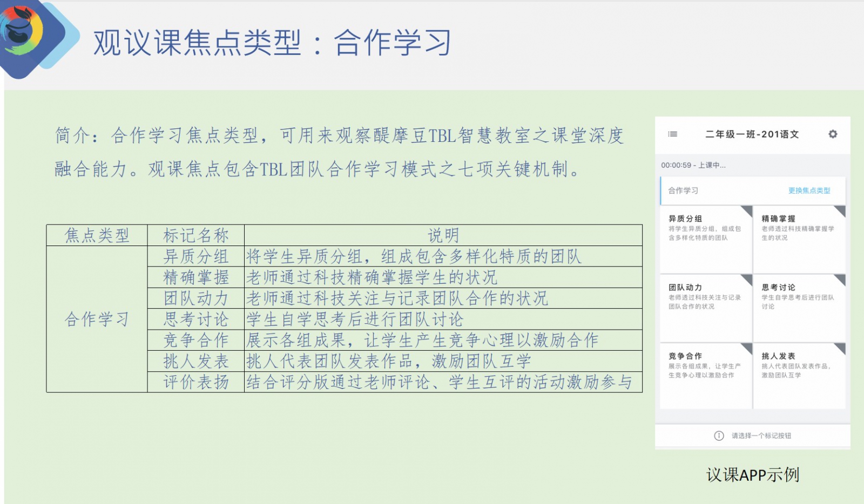Click the corner flag on 异质分组 card
Screen dimensions: 864x504
pos(747,209)
